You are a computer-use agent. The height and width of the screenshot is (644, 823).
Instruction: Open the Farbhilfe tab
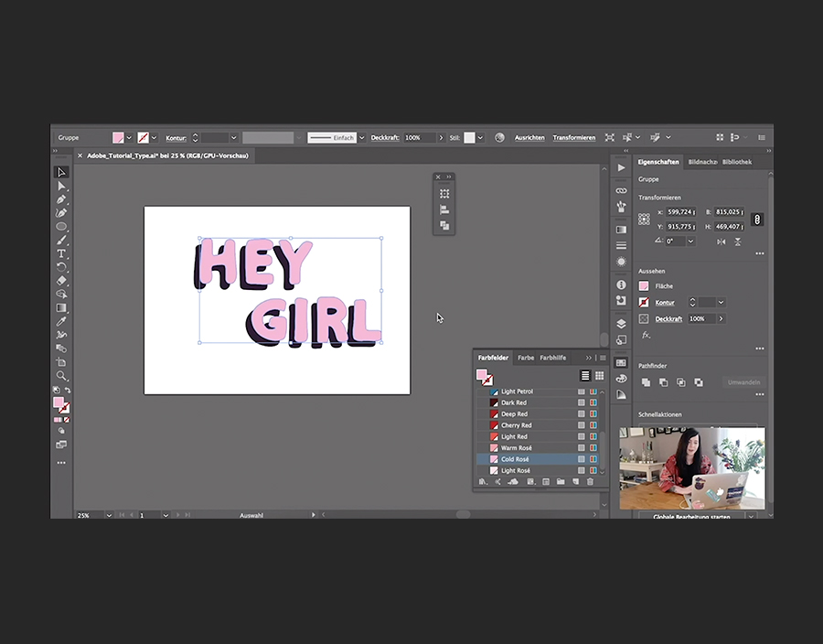pyautogui.click(x=552, y=358)
